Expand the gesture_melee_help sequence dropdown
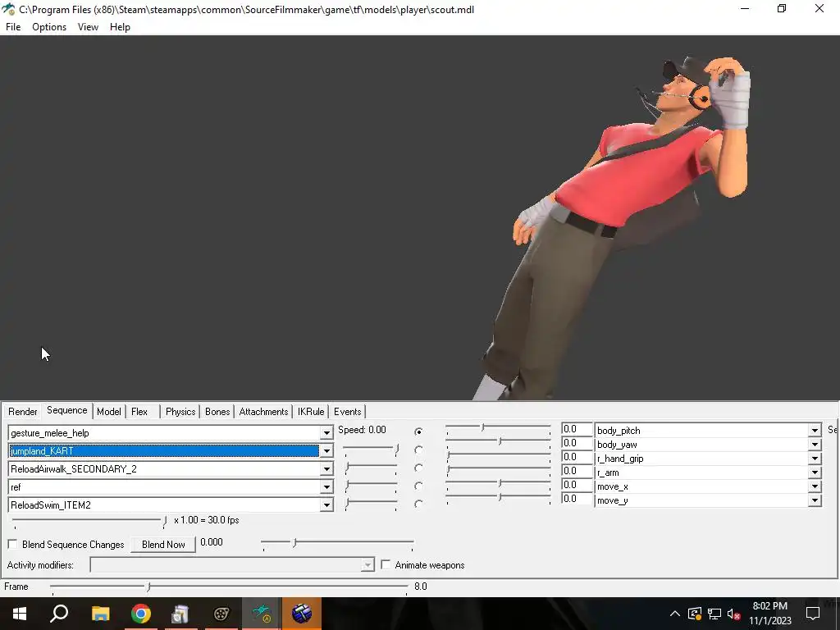This screenshot has height=630, width=840. [x=326, y=433]
